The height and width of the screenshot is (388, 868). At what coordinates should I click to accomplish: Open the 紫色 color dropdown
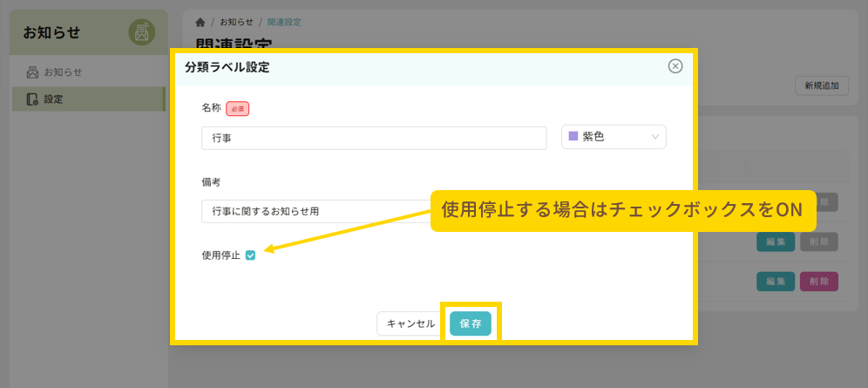pos(614,137)
